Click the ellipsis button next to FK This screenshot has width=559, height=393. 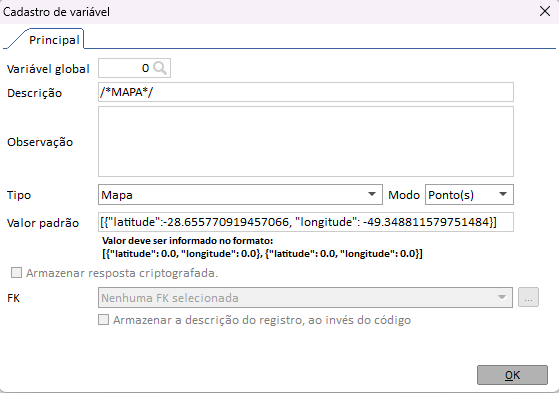click(528, 297)
